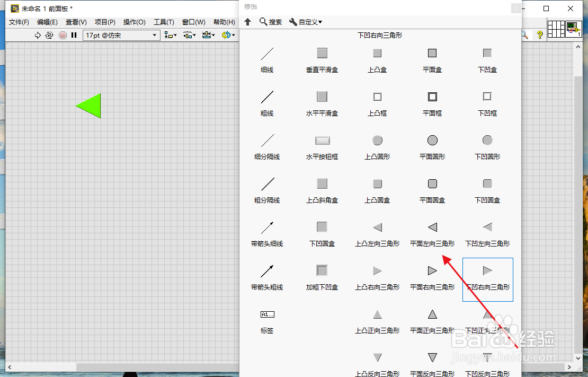Go up one palette level
588x377 pixels.
(247, 22)
